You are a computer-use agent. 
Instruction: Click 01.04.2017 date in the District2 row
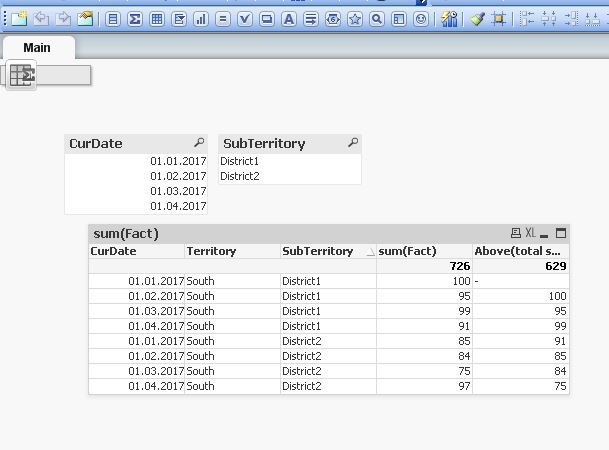pyautogui.click(x=136, y=386)
